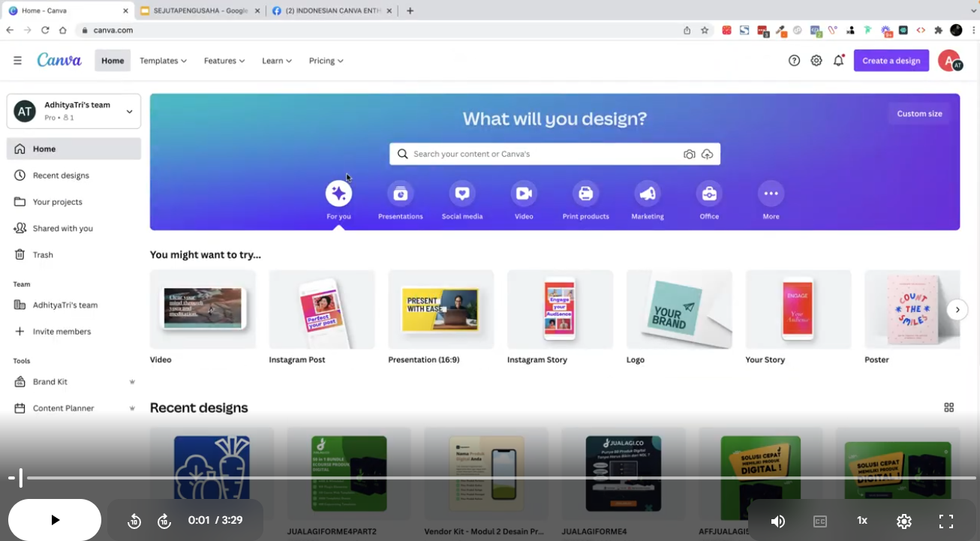Enter fullscreen video mode
This screenshot has height=541, width=980.
click(x=946, y=521)
